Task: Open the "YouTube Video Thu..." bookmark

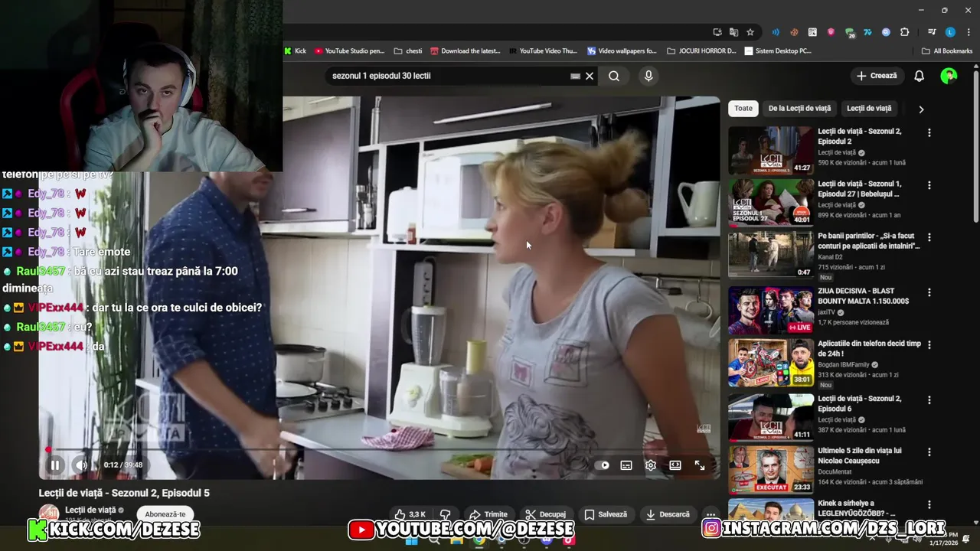Action: pos(543,51)
